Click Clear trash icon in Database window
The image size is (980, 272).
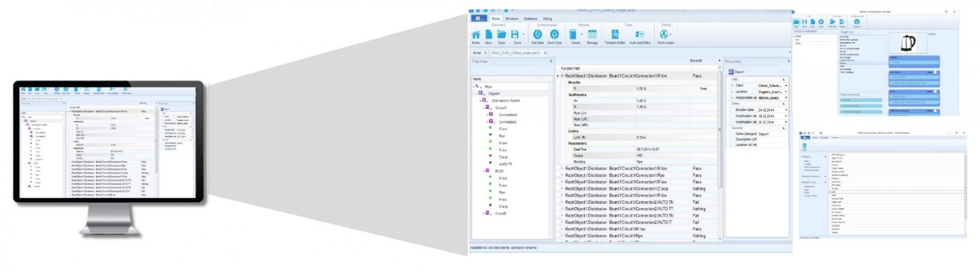coord(805,145)
